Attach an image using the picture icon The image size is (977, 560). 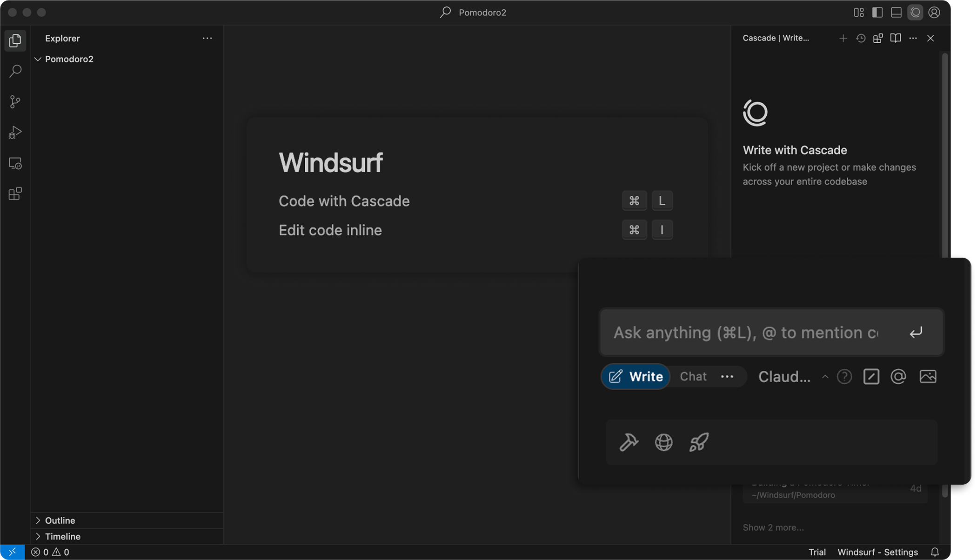point(928,376)
